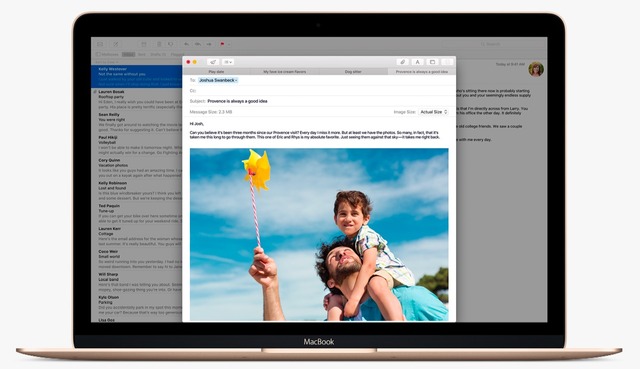Select Kelly Westover message Not the same without you

pyautogui.click(x=136, y=76)
